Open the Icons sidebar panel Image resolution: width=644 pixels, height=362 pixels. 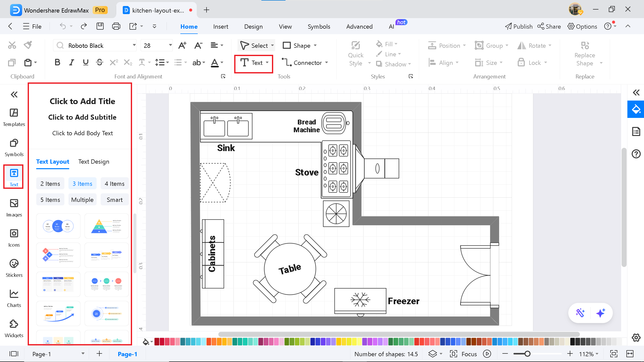click(x=14, y=238)
